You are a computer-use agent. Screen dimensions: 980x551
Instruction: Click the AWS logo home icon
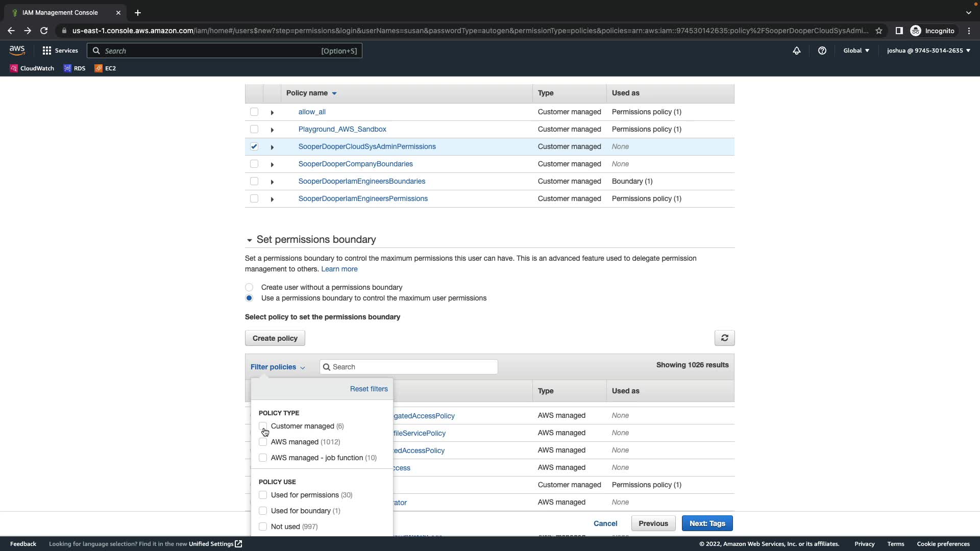click(17, 50)
